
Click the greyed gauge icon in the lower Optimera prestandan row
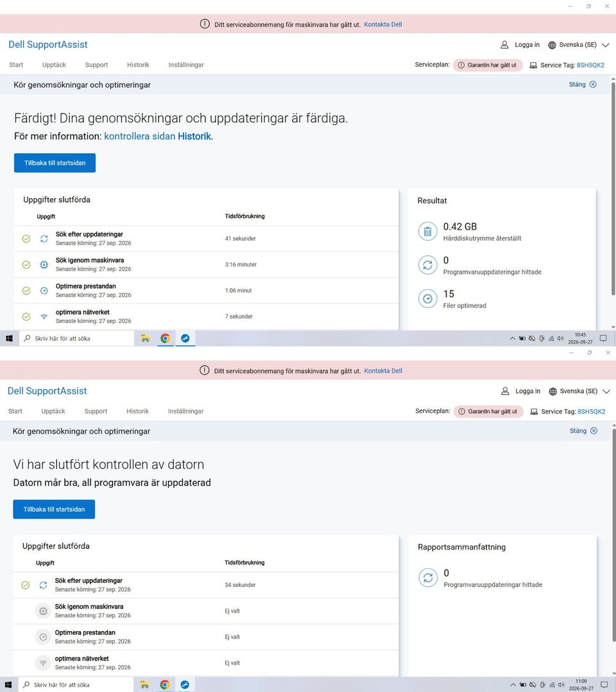[x=43, y=637]
